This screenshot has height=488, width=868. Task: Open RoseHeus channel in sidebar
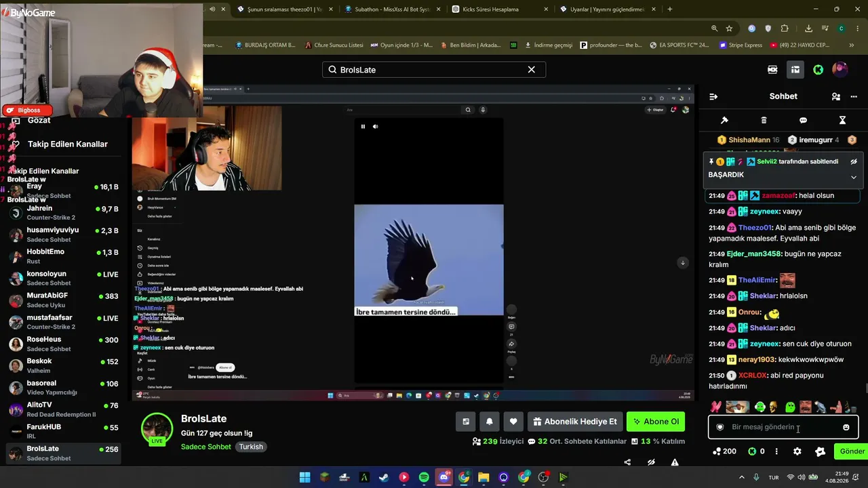pyautogui.click(x=64, y=344)
